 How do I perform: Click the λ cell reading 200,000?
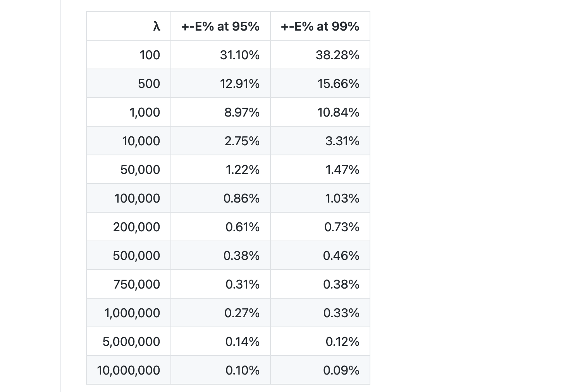click(136, 227)
